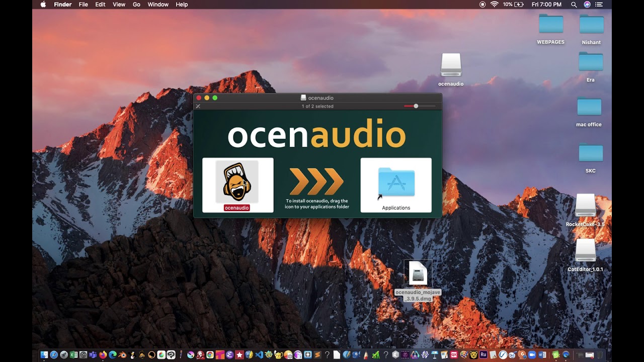
Task: Launch Visual Studio Code from the Dock
Action: click(259, 355)
